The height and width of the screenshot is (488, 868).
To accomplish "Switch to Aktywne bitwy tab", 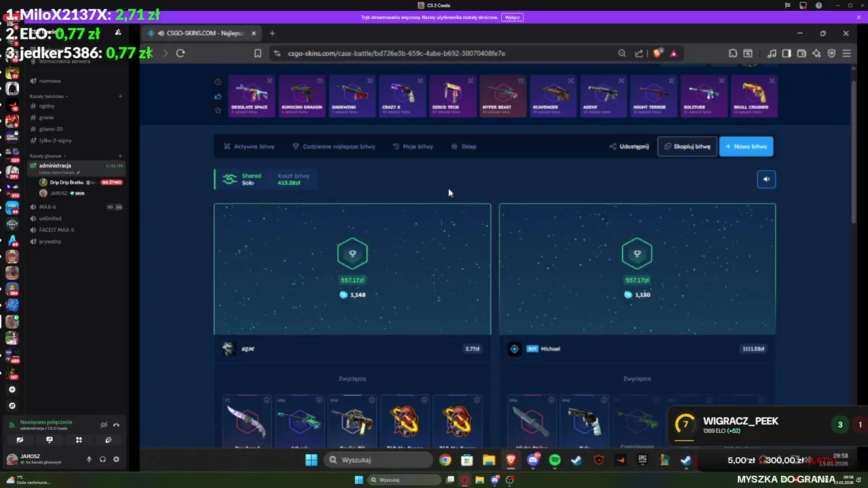I will 249,146.
